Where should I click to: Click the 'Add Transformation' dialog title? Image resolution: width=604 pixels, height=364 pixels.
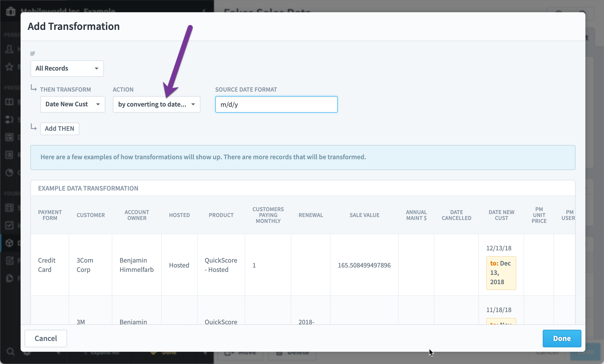74,26
